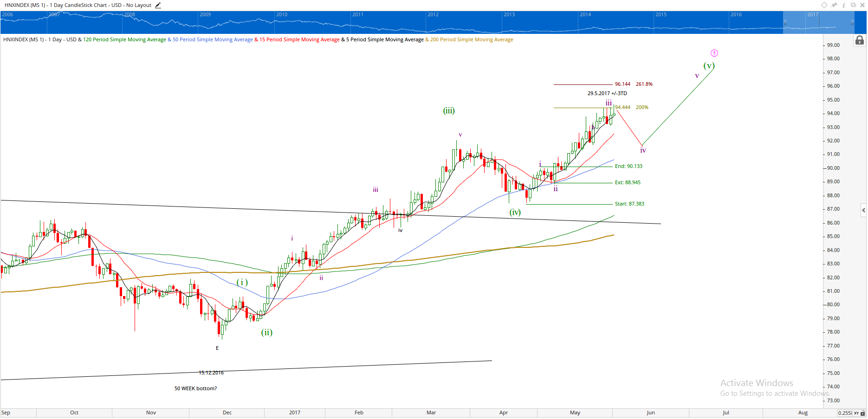
Task: Grab the left handle of the timeline range selector
Action: tap(785, 22)
